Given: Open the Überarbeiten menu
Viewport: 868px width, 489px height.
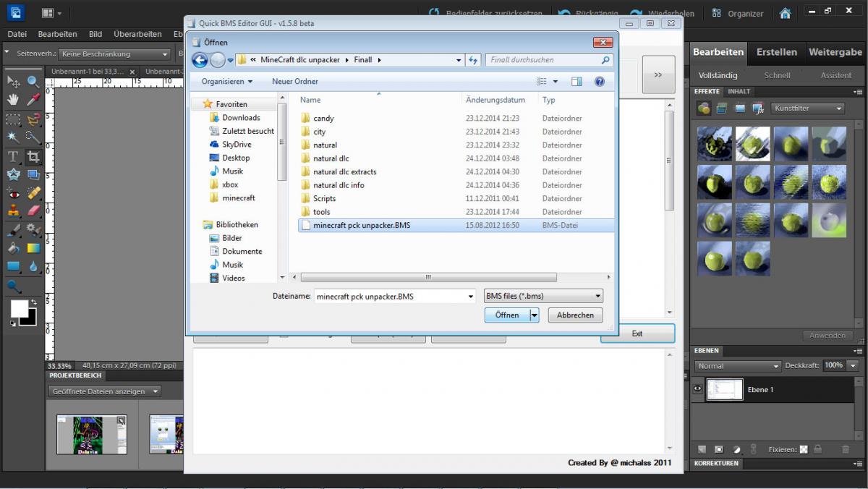Looking at the screenshot, I should 137,34.
